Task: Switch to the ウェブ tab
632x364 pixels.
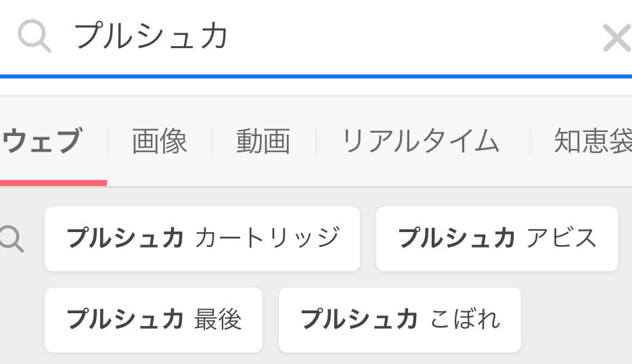Action: [43, 141]
